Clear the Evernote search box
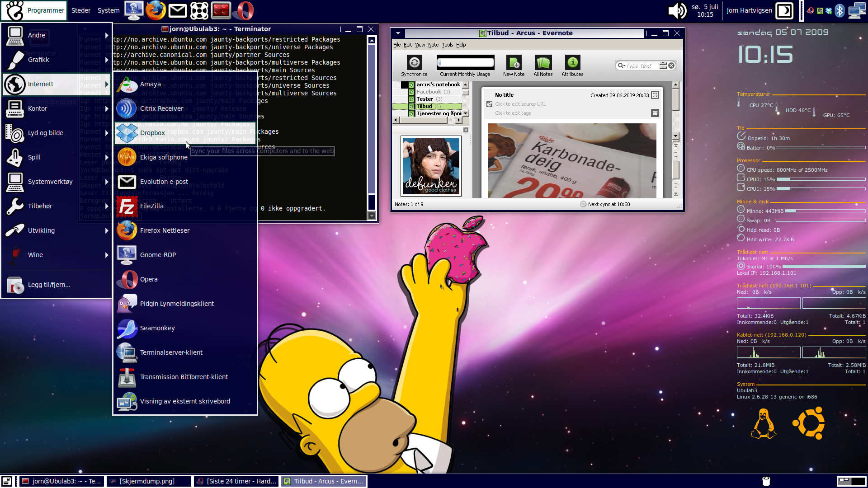868x488 pixels. tap(672, 66)
